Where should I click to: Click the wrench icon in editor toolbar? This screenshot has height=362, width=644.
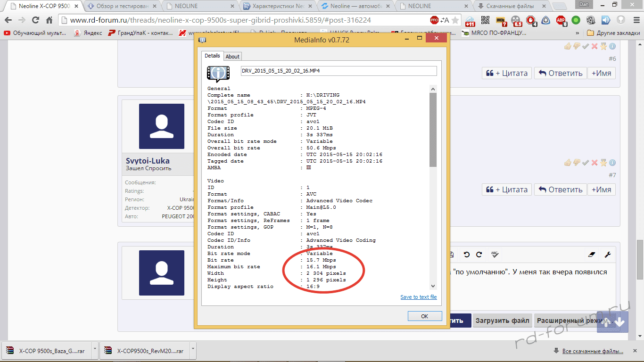(x=607, y=255)
